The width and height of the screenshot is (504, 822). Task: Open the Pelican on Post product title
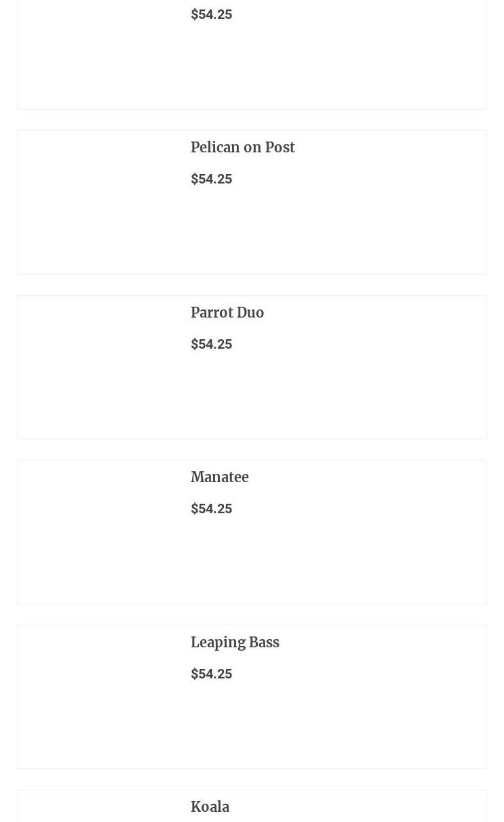point(242,148)
